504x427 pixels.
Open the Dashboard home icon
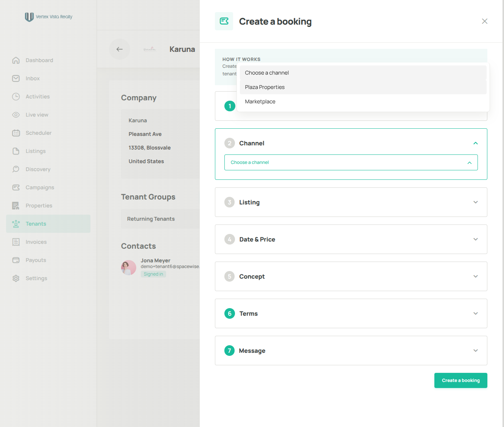coord(16,60)
